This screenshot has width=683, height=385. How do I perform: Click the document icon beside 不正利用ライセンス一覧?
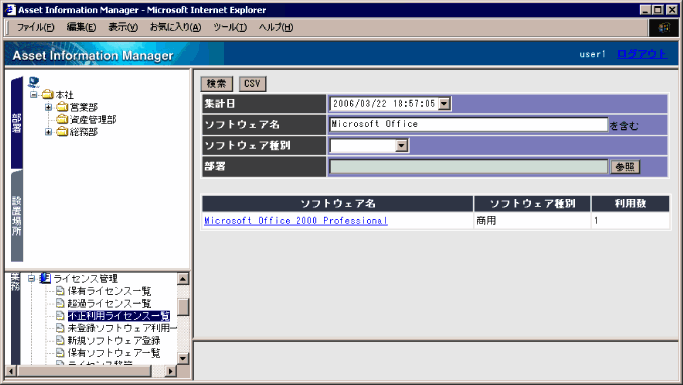(x=60, y=316)
